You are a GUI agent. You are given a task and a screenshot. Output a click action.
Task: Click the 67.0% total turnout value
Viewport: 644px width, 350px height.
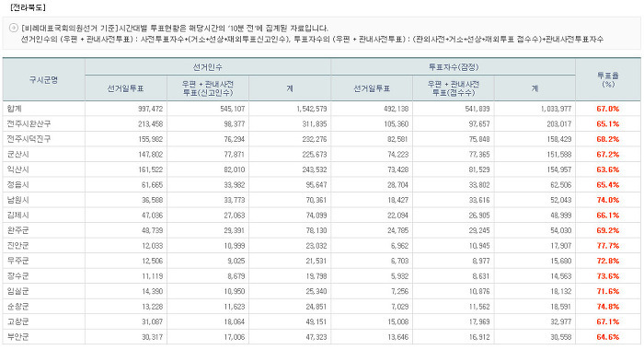[x=608, y=109]
